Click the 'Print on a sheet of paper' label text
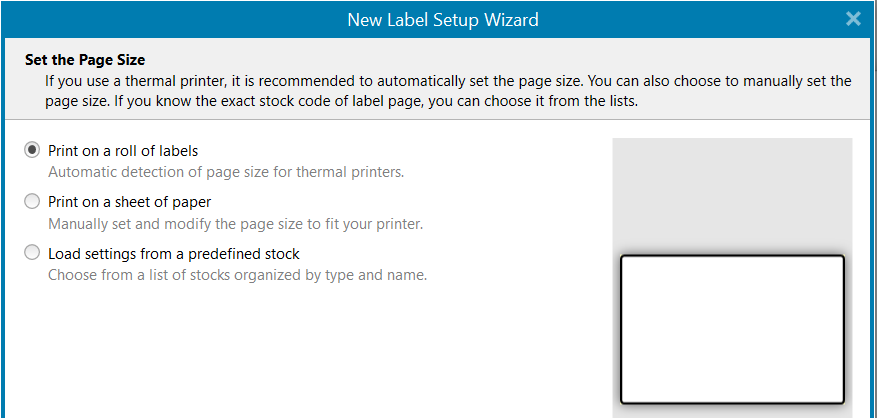The image size is (877, 418). pyautogui.click(x=129, y=202)
